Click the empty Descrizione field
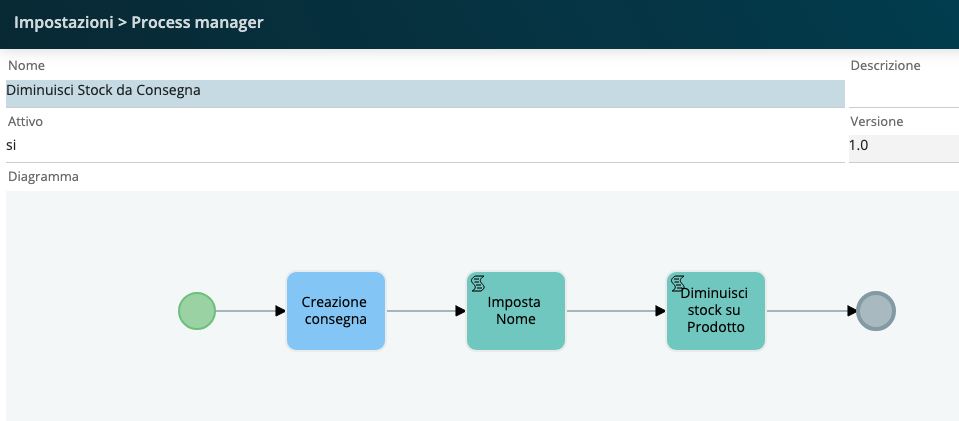The image size is (959, 421). pos(904,94)
